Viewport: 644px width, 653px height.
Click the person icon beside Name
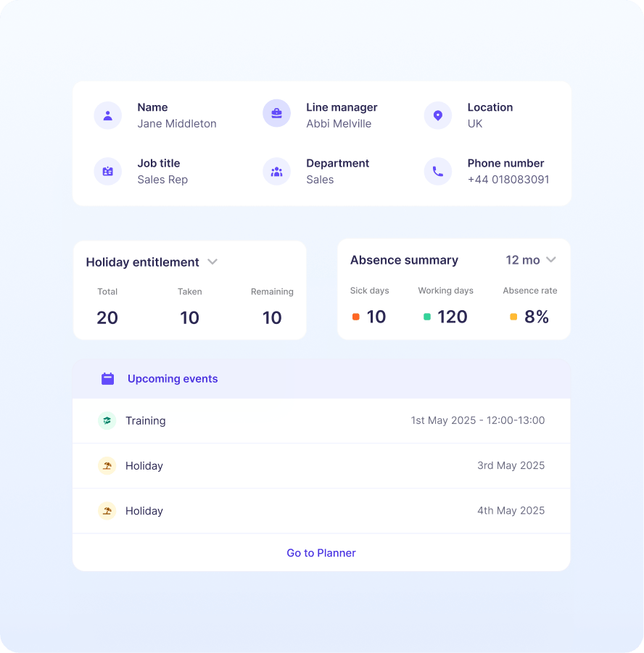coord(107,115)
